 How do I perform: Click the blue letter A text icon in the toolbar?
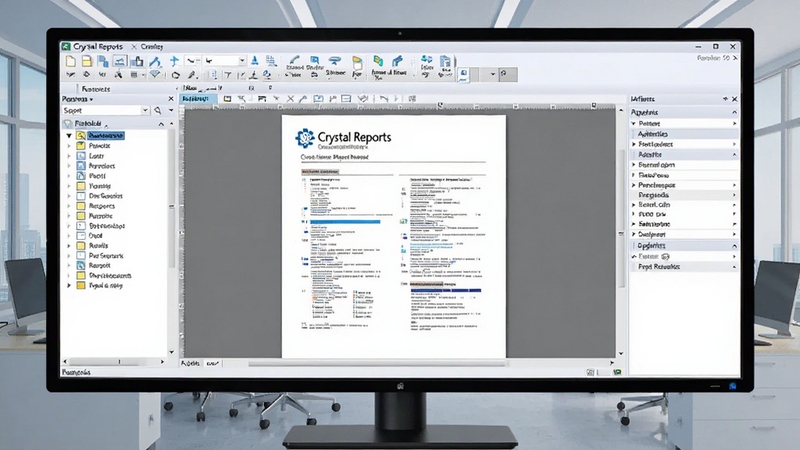click(255, 61)
